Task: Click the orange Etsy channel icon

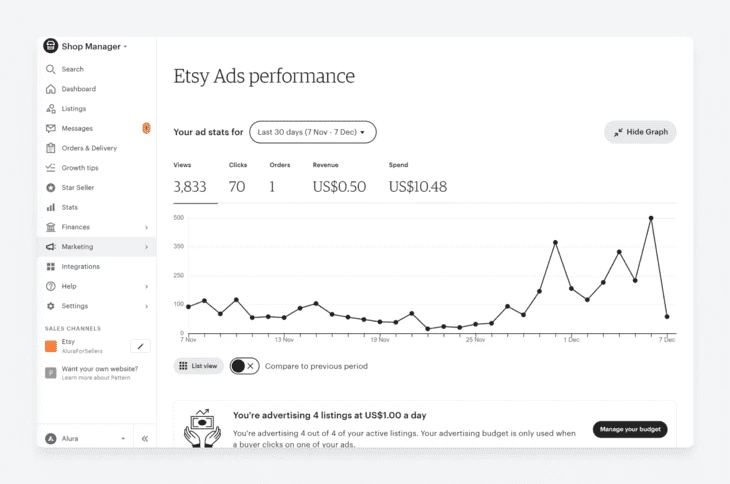Action: 51,346
